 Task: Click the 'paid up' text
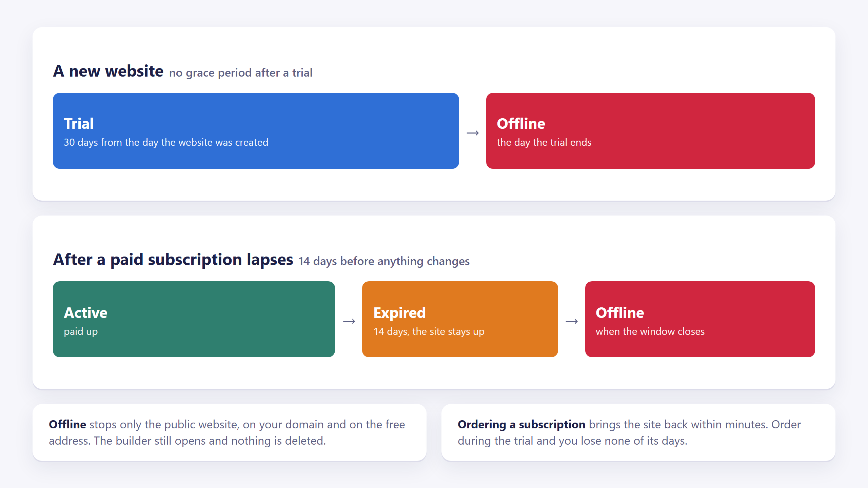81,331
